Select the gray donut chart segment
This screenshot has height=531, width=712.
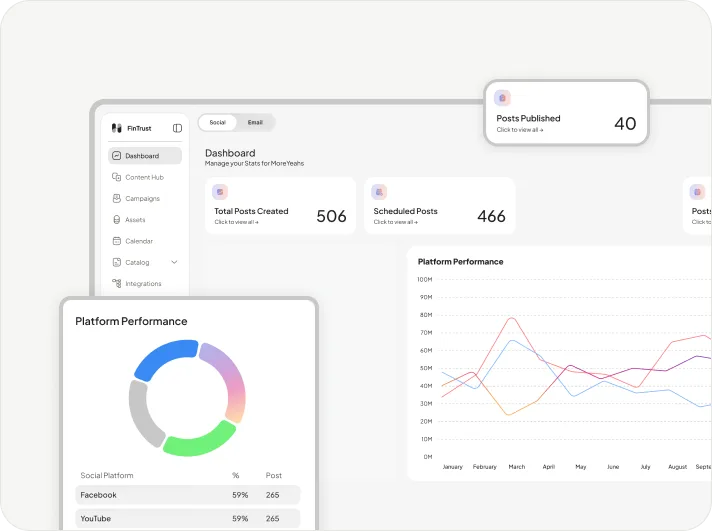143,414
